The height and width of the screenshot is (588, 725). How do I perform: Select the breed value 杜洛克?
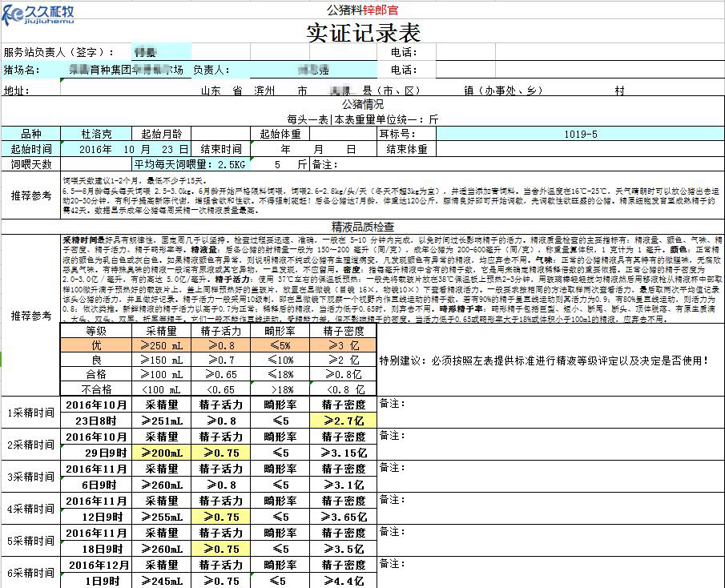[96, 134]
